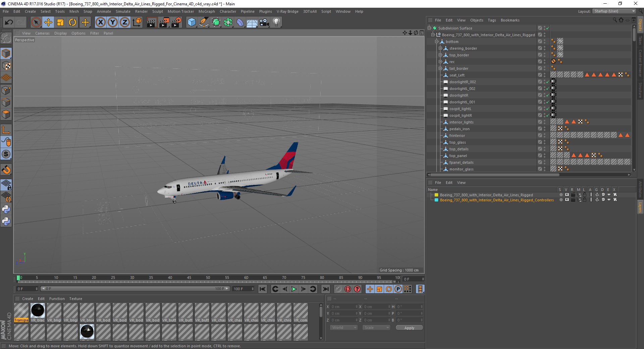The width and height of the screenshot is (644, 349).
Task: Collapse the Subdivision Surface object
Action: pyautogui.click(x=429, y=28)
